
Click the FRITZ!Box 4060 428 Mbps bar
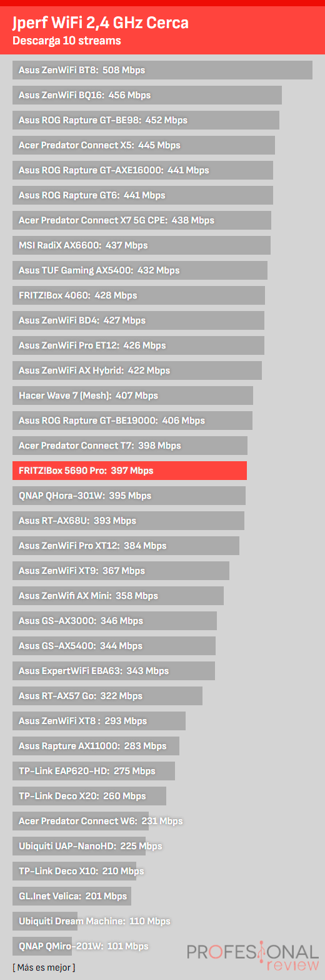pos(139,295)
